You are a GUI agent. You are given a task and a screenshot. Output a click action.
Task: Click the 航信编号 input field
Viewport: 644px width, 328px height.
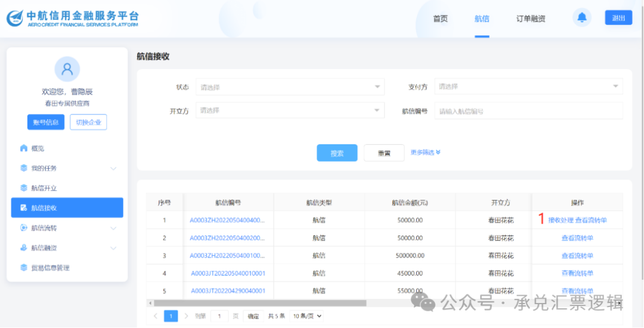(x=528, y=111)
